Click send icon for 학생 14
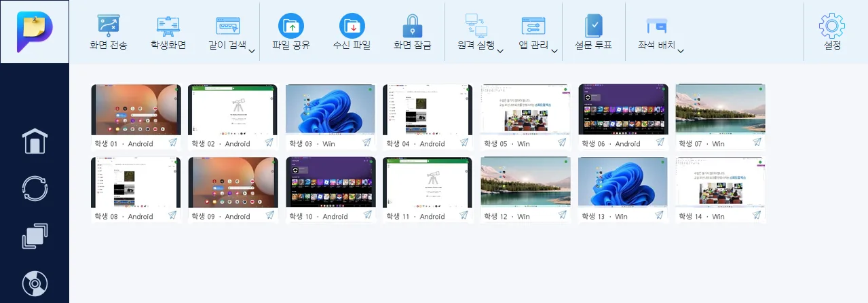The image size is (868, 303). 757,215
